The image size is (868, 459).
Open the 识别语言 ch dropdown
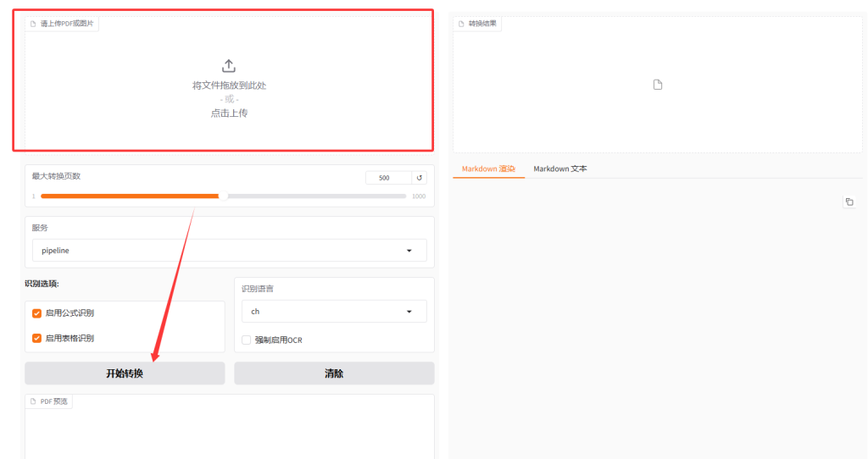click(x=334, y=312)
